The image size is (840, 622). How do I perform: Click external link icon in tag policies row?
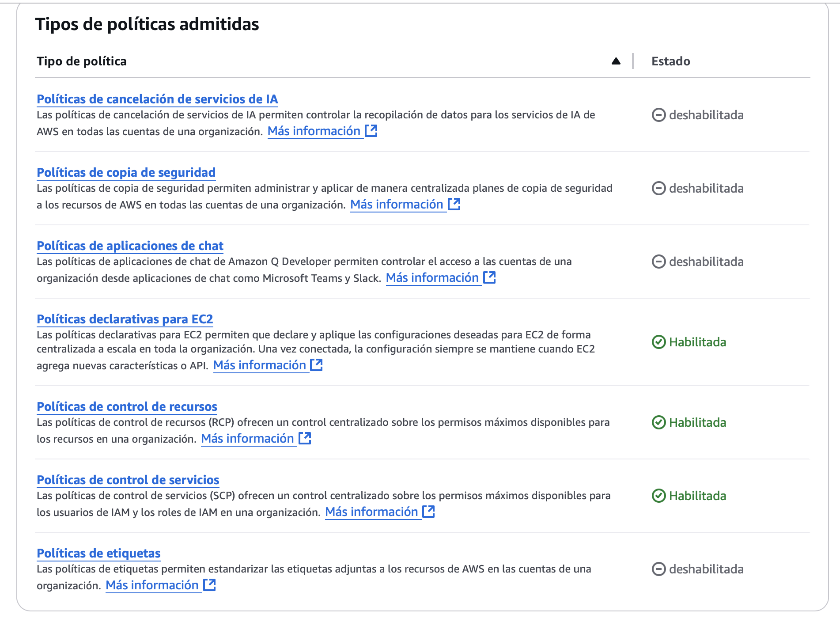209,585
